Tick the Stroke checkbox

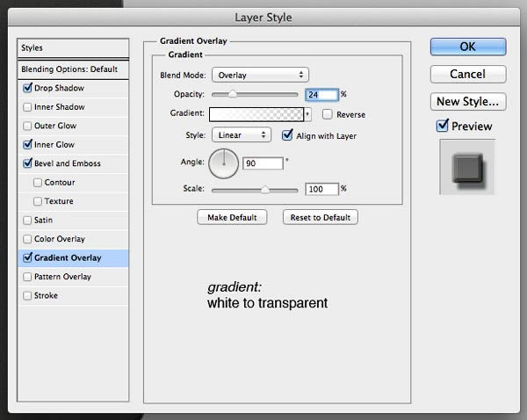click(27, 295)
